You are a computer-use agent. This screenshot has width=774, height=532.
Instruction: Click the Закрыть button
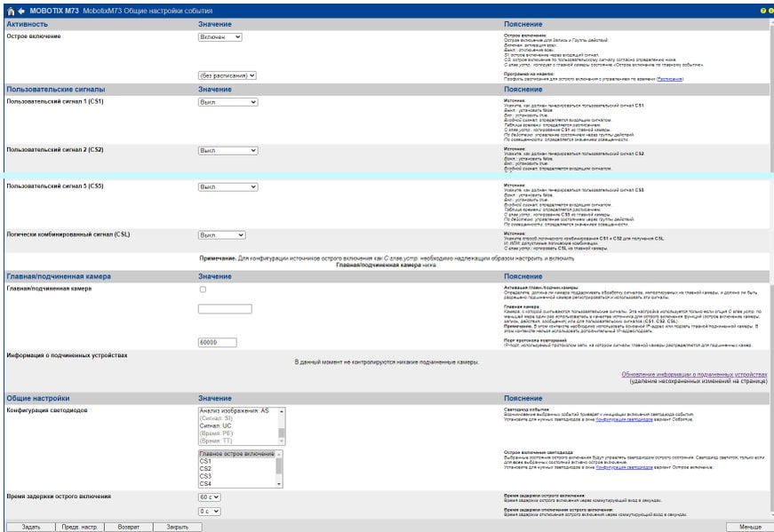[177, 527]
